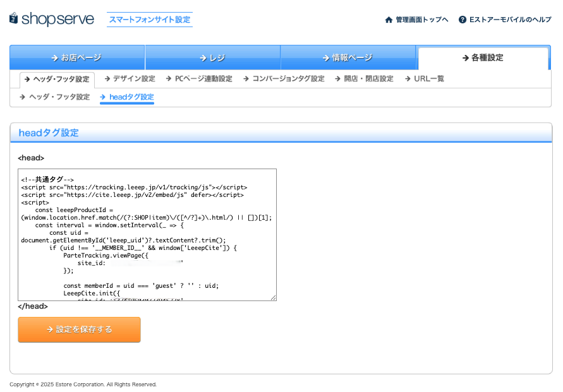Click 設定を保存する orange button
The width and height of the screenshot is (563, 392).
click(80, 330)
